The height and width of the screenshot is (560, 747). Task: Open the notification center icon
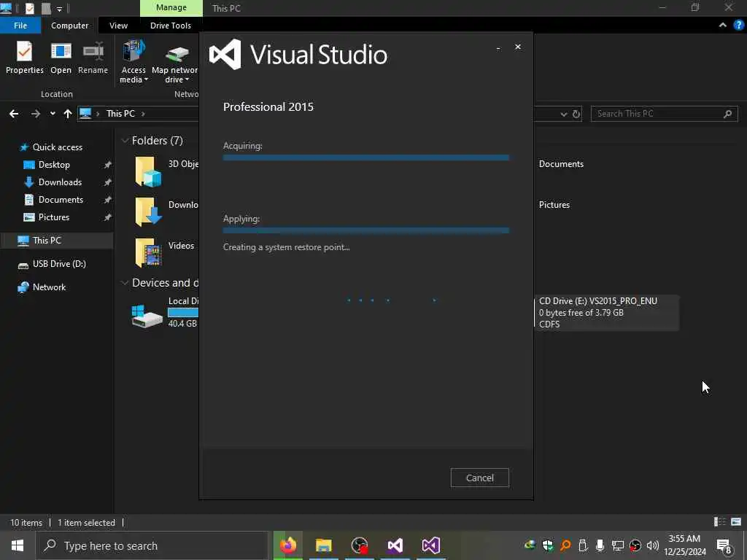[724, 545]
